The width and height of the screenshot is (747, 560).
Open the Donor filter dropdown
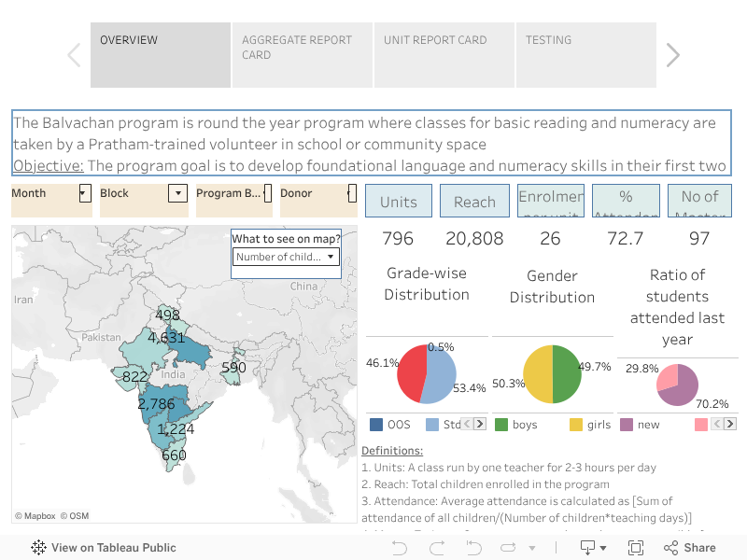point(351,194)
